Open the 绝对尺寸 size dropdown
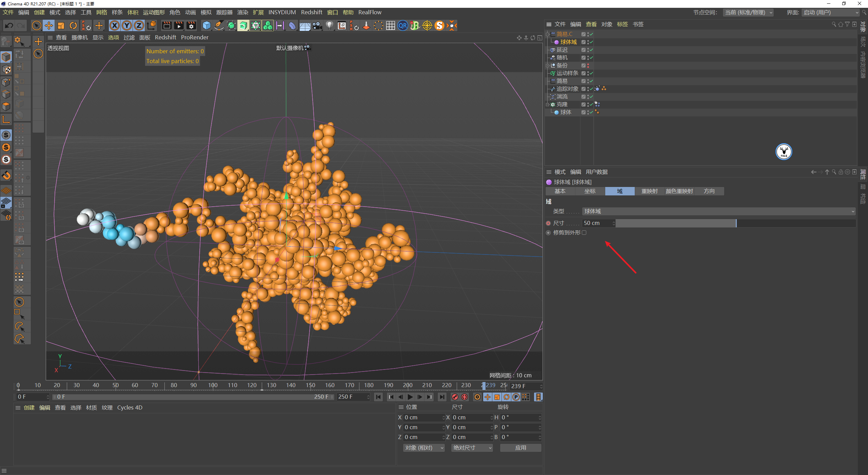The image size is (868, 475). point(472,448)
